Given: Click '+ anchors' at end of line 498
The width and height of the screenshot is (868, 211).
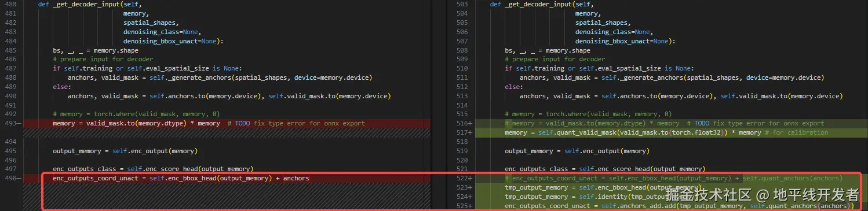Looking at the screenshot, I should pyautogui.click(x=293, y=178).
